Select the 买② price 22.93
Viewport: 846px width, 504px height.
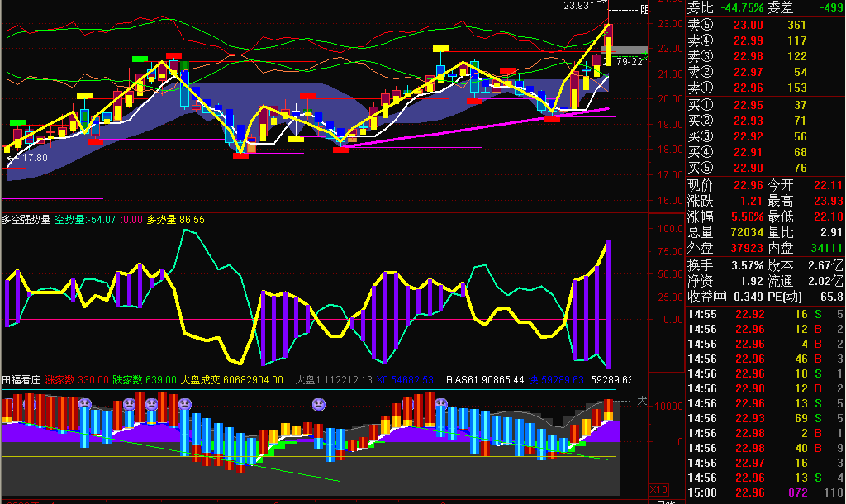click(749, 121)
